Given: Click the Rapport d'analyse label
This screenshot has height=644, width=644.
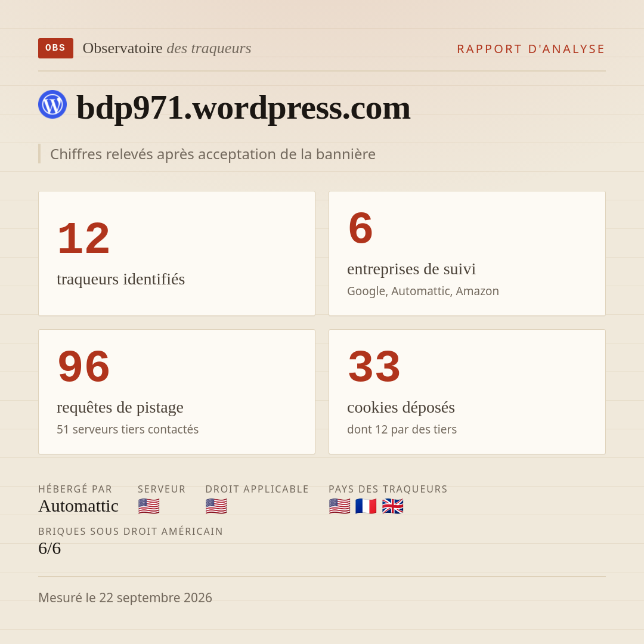Looking at the screenshot, I should [531, 49].
